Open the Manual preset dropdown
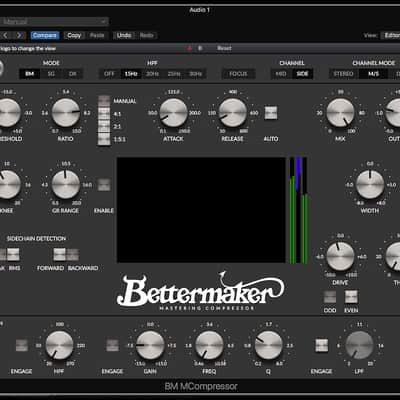 [x=54, y=22]
